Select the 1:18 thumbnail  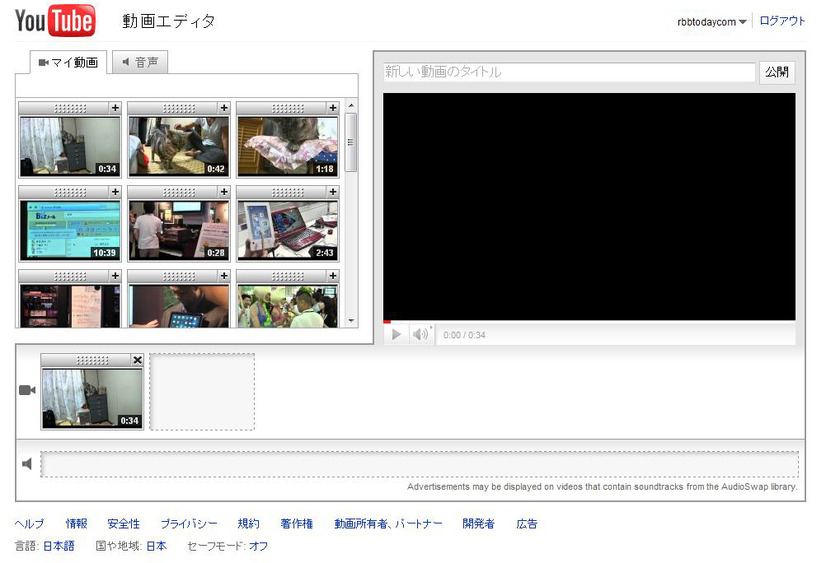pos(288,146)
